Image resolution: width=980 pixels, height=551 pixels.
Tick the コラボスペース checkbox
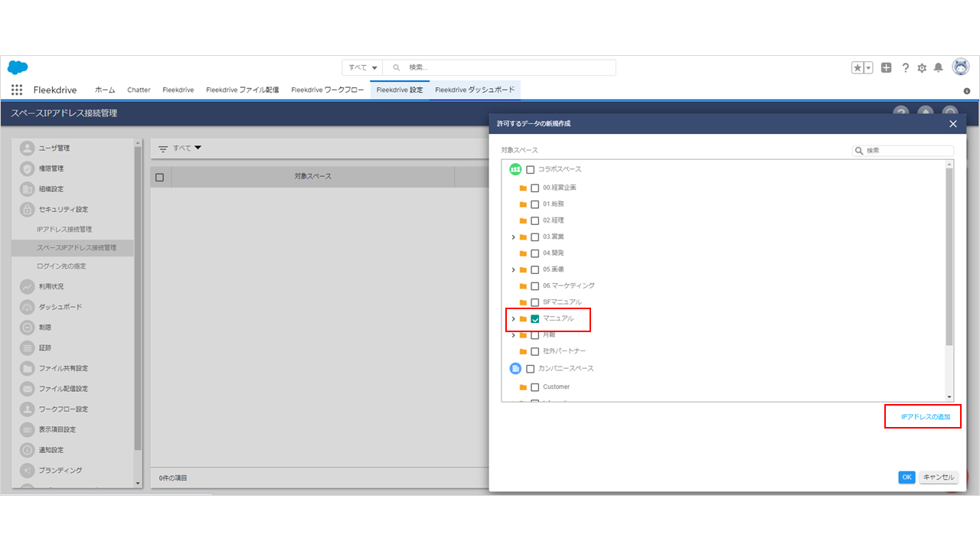pyautogui.click(x=530, y=169)
